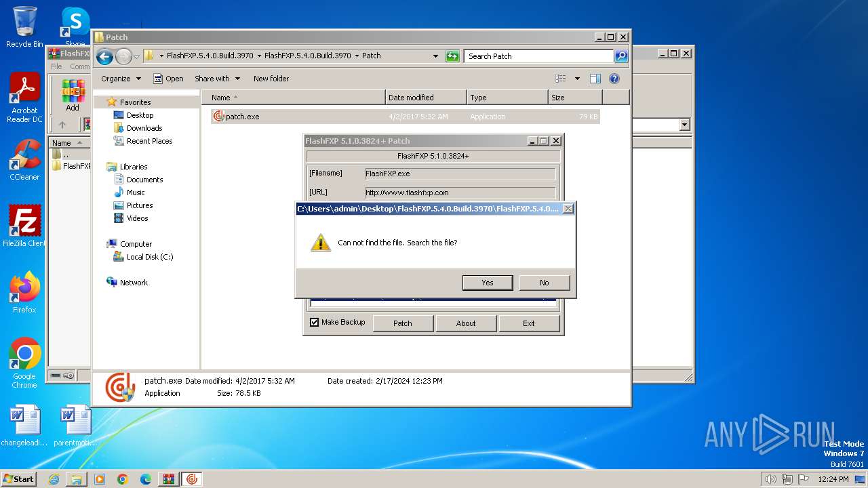868x488 pixels.
Task: Click the volume icon in system tray
Action: coord(770,479)
